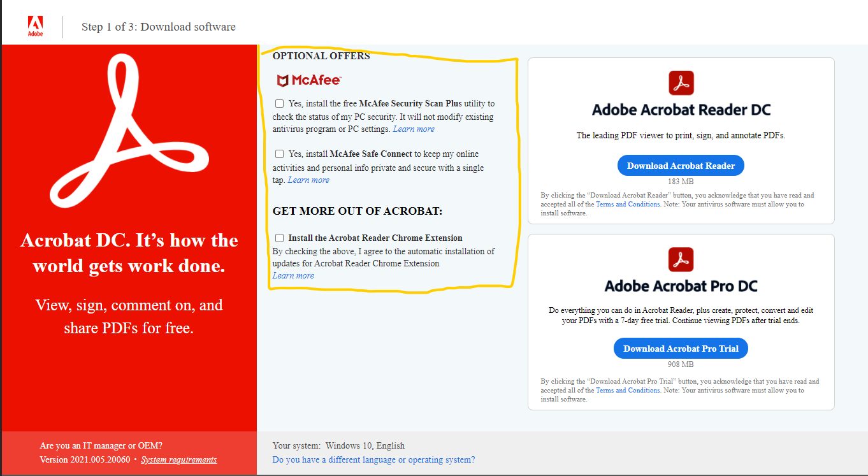Click the leading PDF viewer description text

click(x=681, y=135)
